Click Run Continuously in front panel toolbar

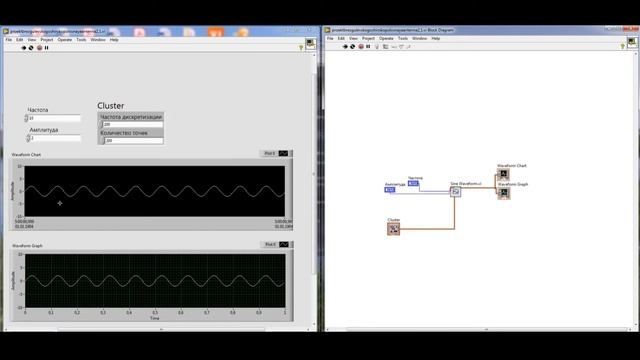click(x=31, y=48)
